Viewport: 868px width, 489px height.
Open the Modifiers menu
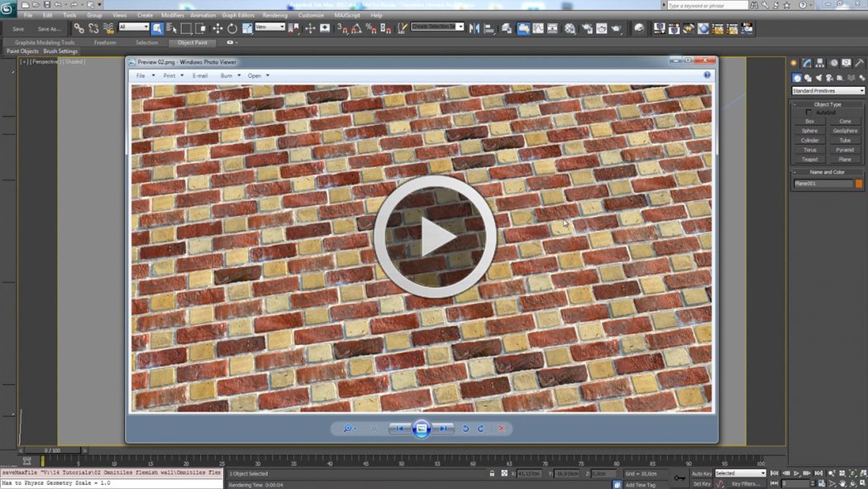click(173, 15)
